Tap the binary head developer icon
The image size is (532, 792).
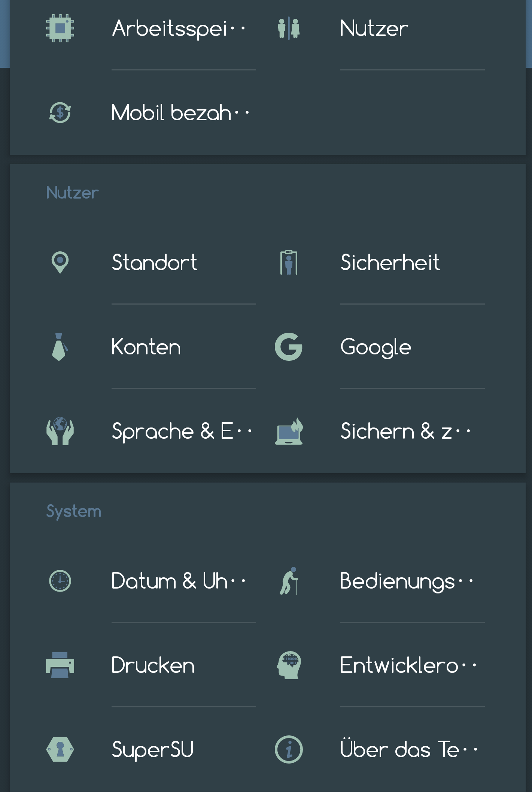289,665
